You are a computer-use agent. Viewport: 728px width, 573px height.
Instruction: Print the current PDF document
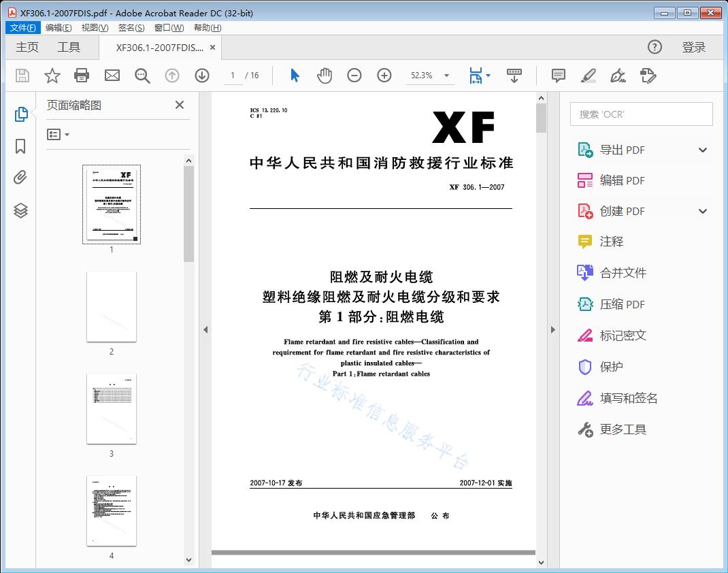[82, 76]
